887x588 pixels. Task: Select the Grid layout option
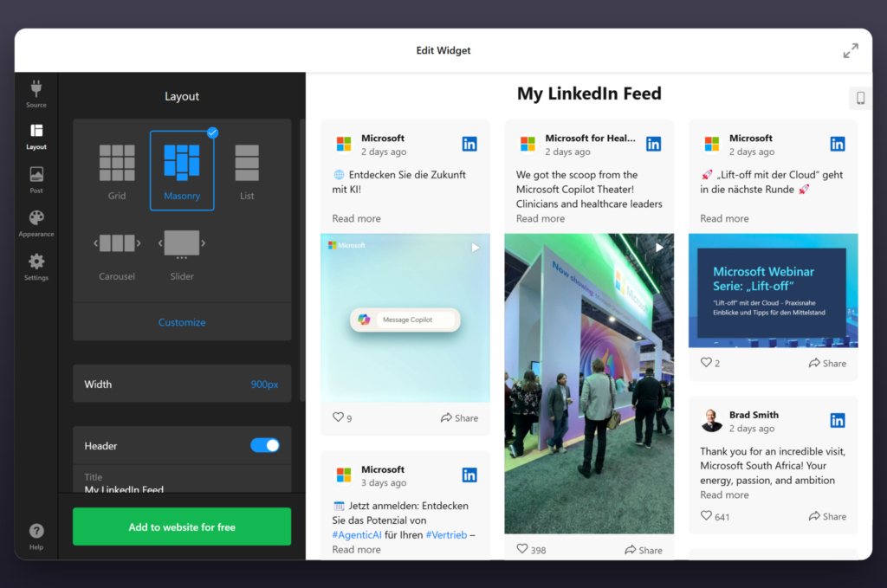click(117, 169)
